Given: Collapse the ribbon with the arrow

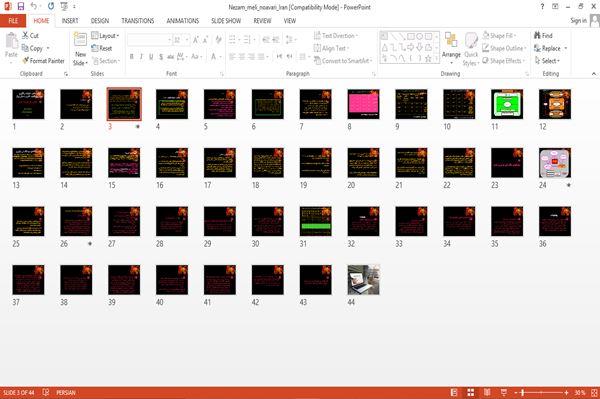Looking at the screenshot, I should coord(594,73).
